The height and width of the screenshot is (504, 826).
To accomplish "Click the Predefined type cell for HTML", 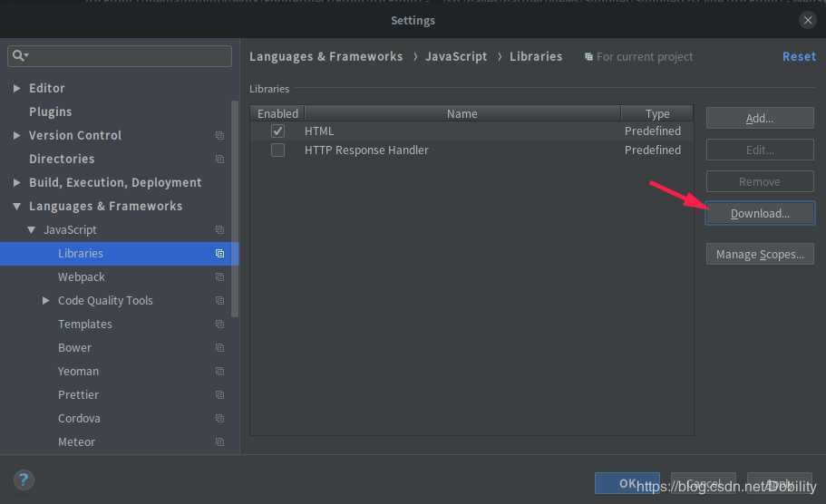I will tap(653, 131).
